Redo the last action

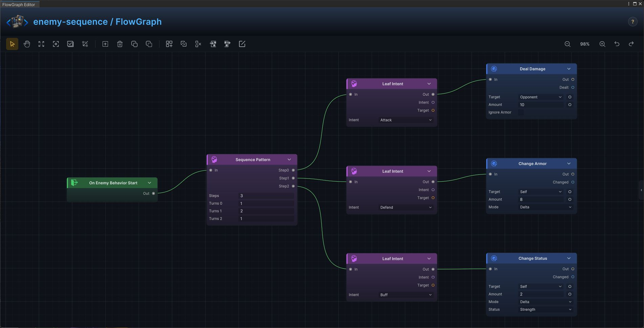pyautogui.click(x=631, y=44)
